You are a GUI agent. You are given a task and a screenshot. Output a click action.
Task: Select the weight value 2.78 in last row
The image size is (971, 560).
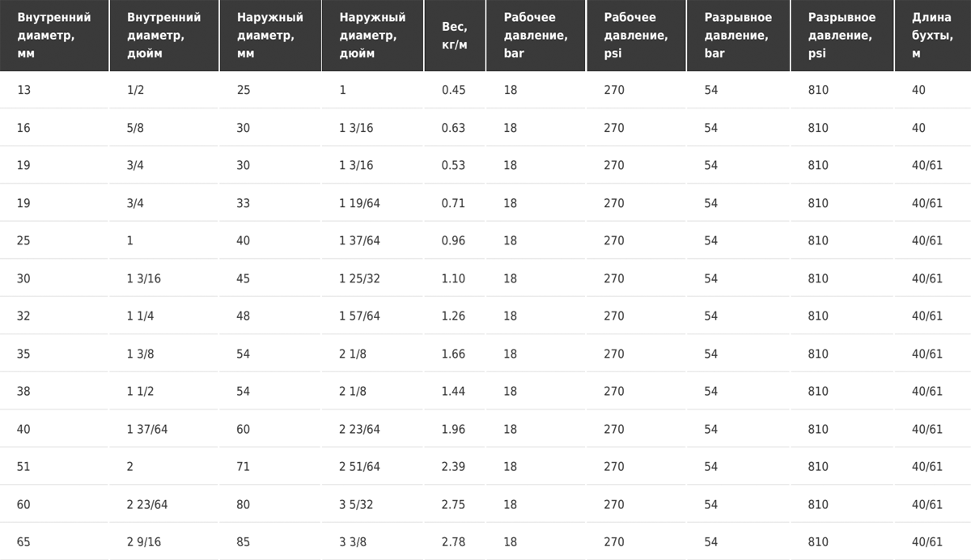click(455, 541)
